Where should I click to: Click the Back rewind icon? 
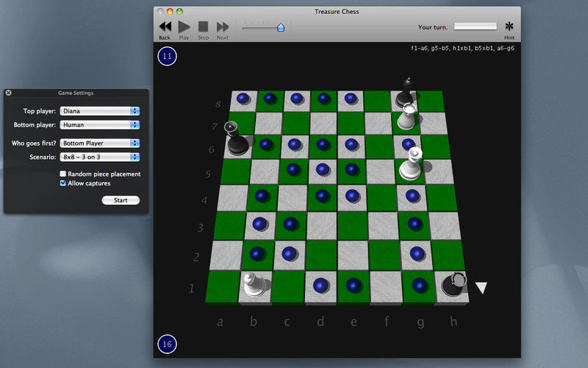click(165, 27)
